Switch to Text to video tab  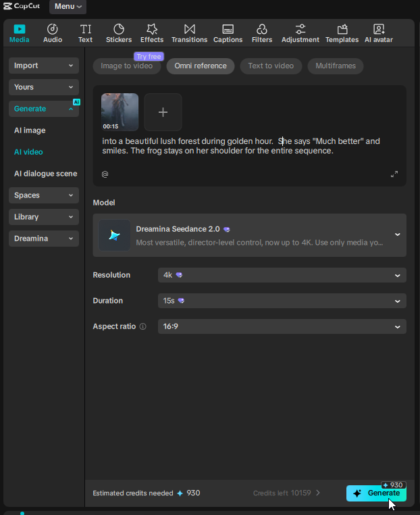tap(271, 66)
